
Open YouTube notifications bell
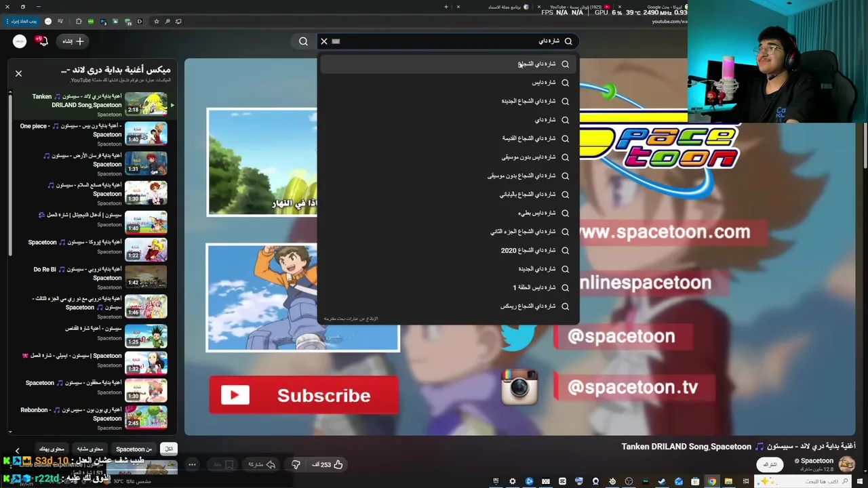click(x=43, y=41)
